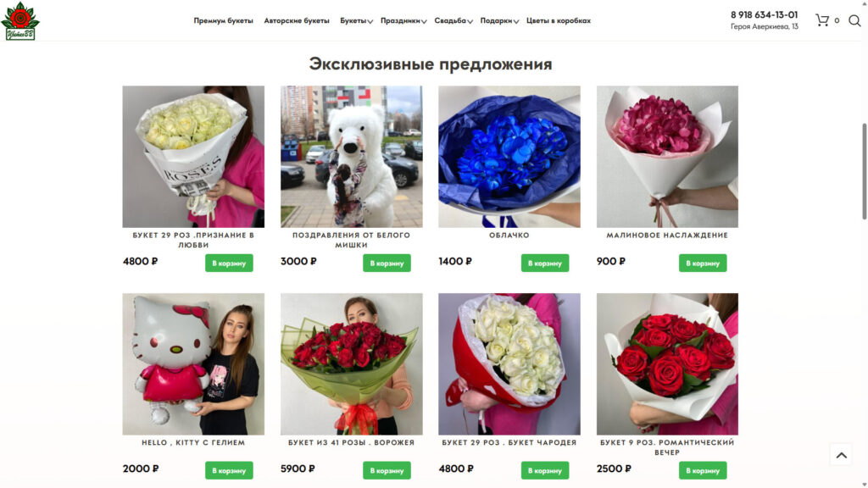The image size is (868, 488).
Task: Add Hello Kitty с гелием to the cart
Action: pyautogui.click(x=229, y=470)
